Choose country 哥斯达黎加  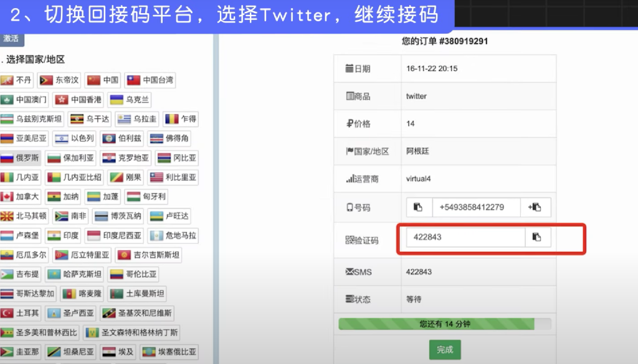point(28,294)
